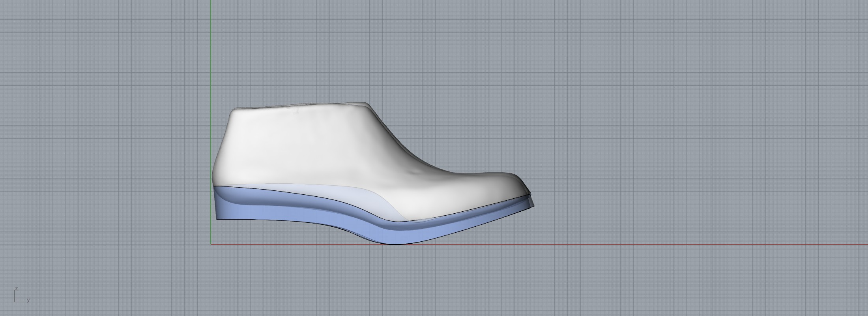
Task: Click the z label on the axes icon
Action: 17,289
